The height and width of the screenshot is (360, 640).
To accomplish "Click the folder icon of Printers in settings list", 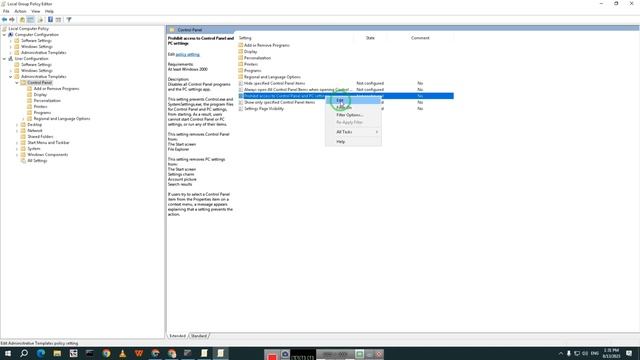I will pyautogui.click(x=241, y=64).
